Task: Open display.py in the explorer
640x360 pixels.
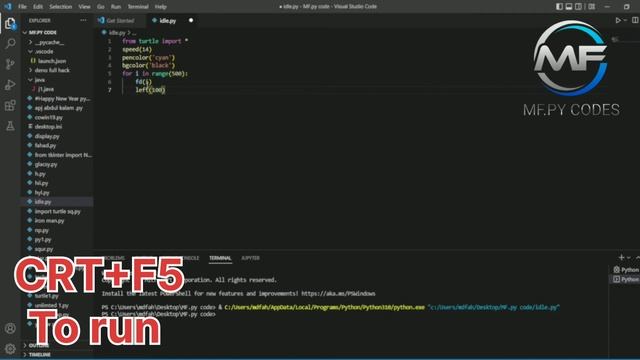Action: (x=47, y=136)
